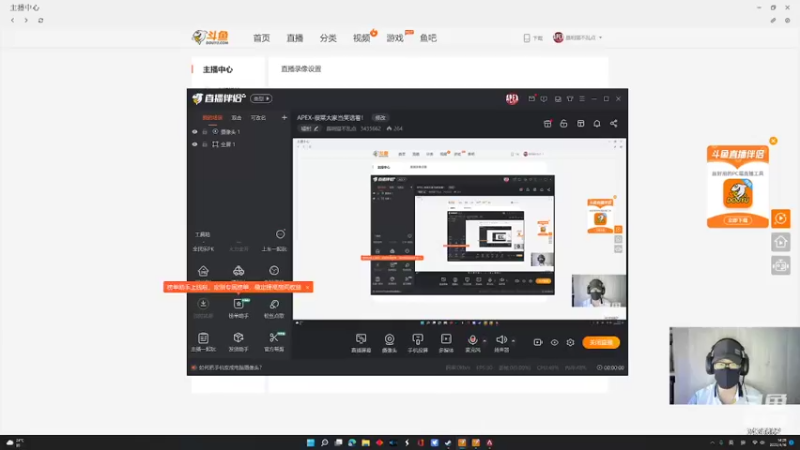Click the Douyu logo on the web page
800x450 pixels.
point(210,37)
